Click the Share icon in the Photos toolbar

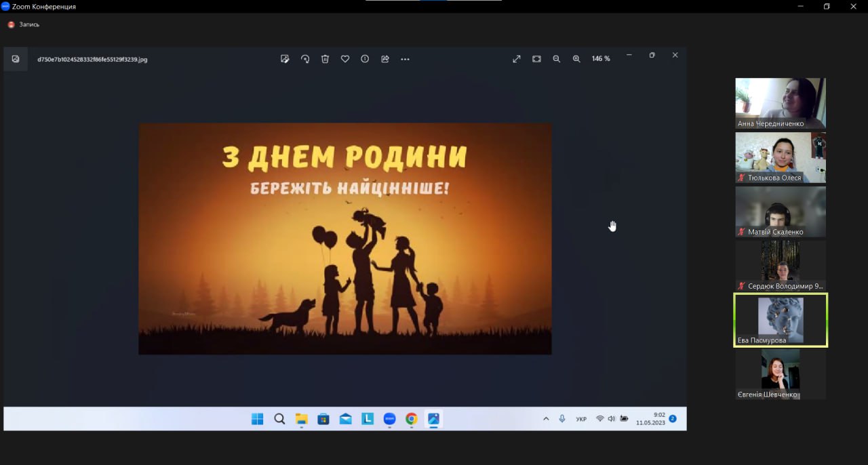(x=385, y=59)
